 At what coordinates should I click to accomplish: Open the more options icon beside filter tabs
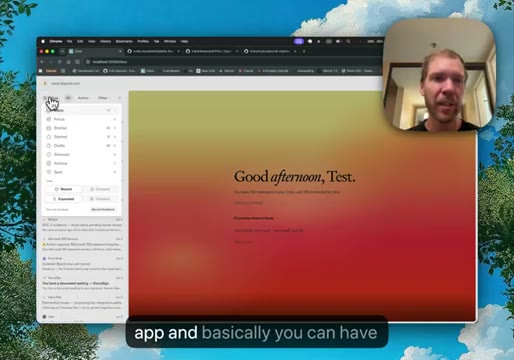(x=119, y=98)
